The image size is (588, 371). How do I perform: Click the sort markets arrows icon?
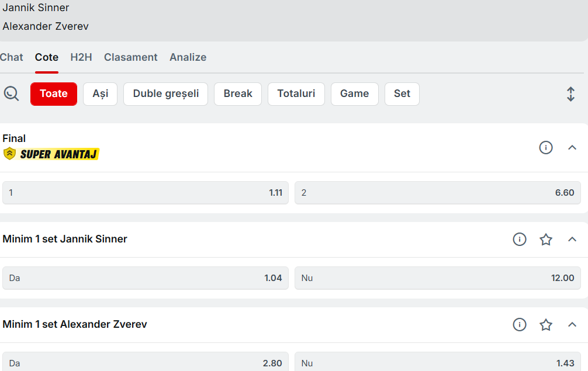click(x=570, y=94)
